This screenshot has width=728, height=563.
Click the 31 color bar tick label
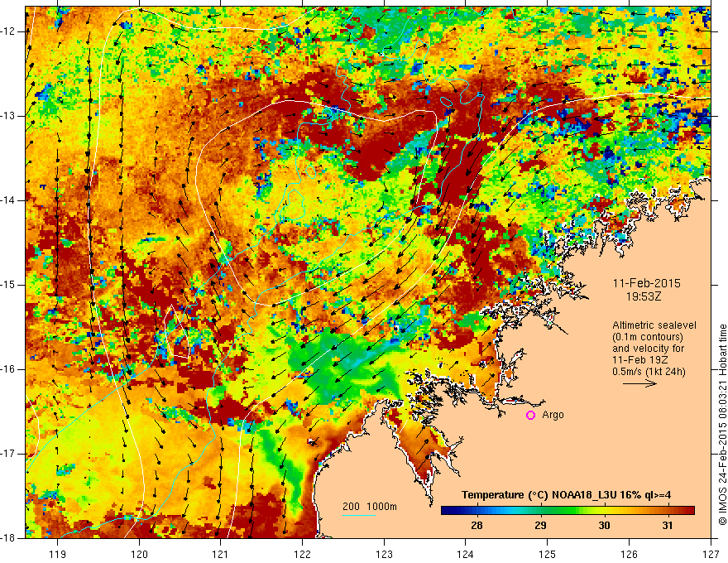667,526
